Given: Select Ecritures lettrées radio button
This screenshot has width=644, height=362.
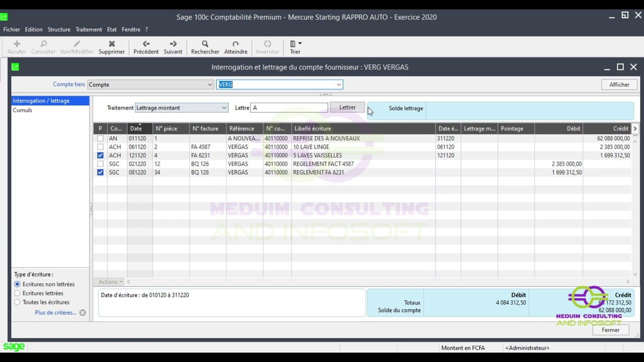Looking at the screenshot, I should pos(17,293).
